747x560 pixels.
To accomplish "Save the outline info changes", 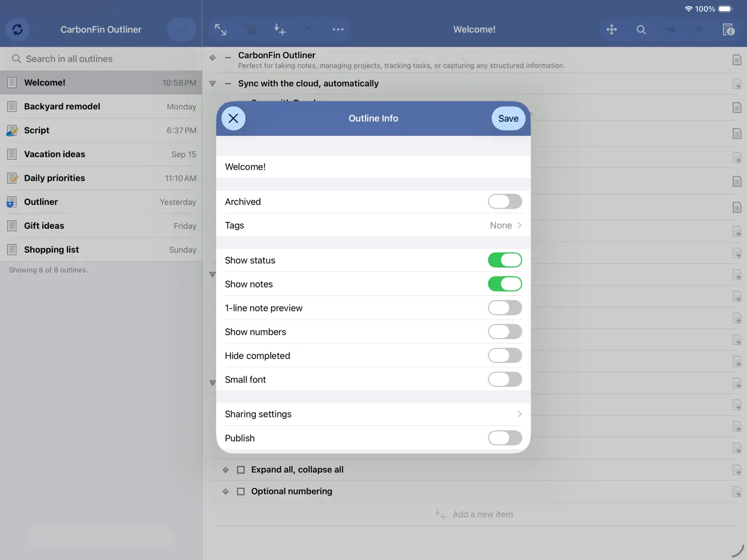I will [507, 118].
